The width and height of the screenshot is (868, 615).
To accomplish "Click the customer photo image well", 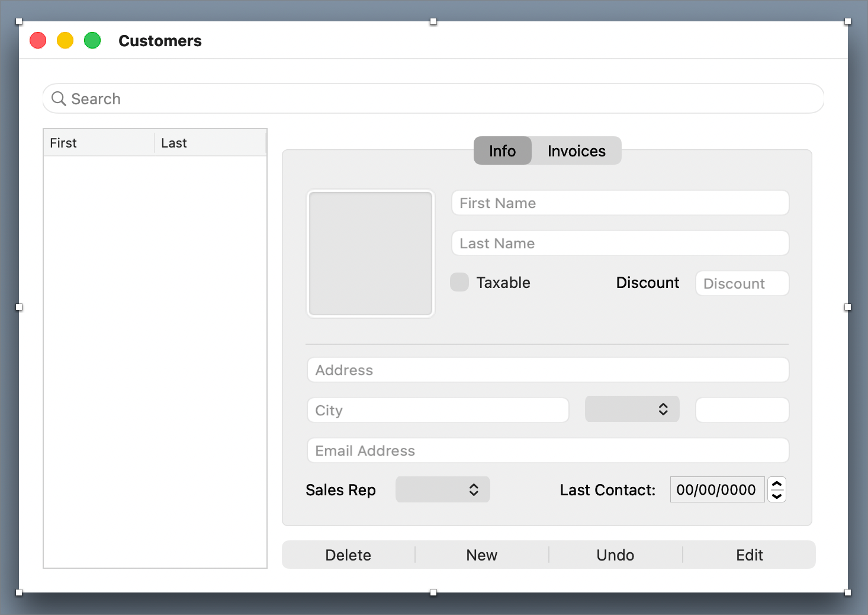I will tap(371, 254).
